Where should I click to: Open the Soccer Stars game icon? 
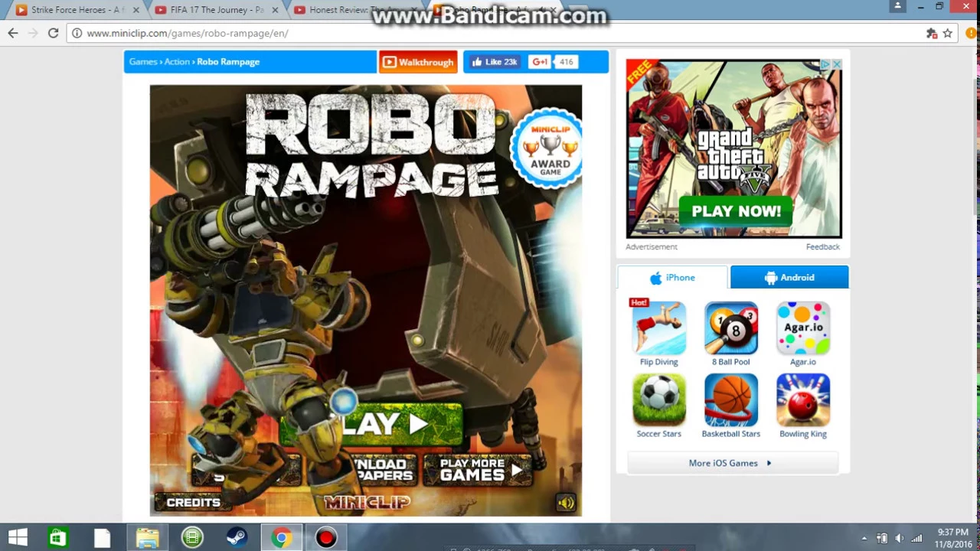coord(658,400)
